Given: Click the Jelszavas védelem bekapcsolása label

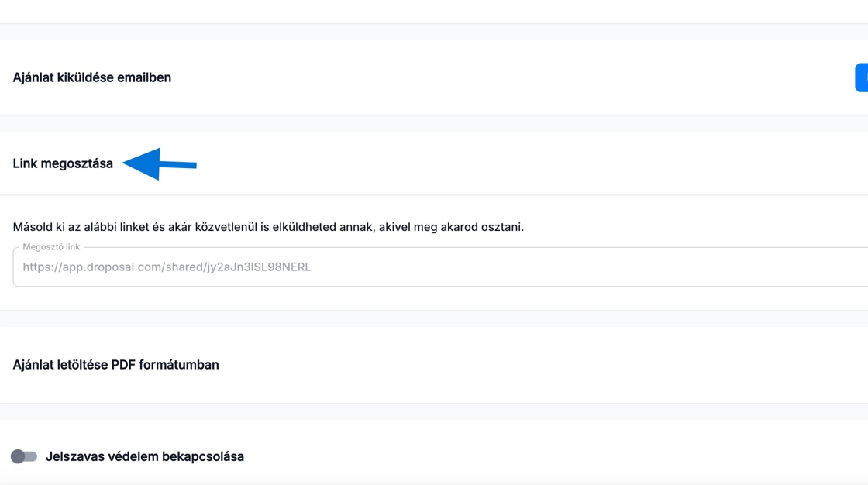Looking at the screenshot, I should [144, 456].
